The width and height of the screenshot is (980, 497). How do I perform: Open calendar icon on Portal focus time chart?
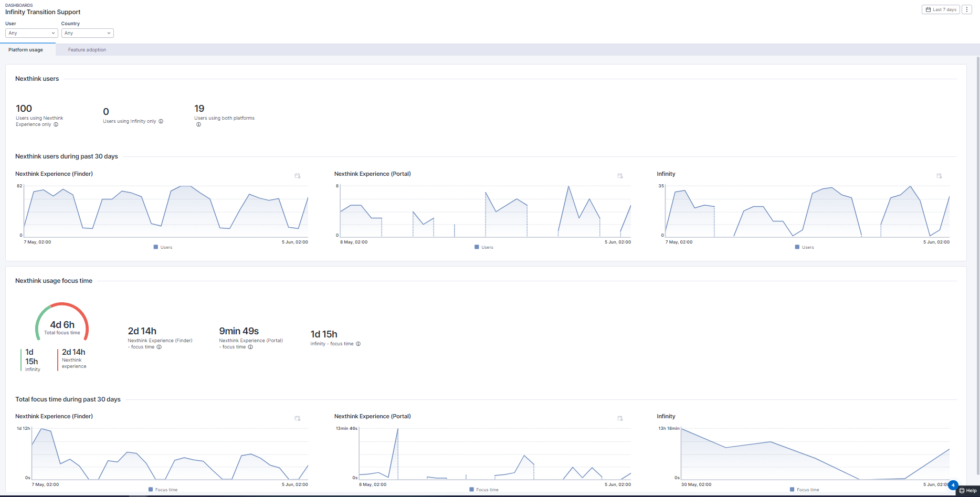click(620, 418)
